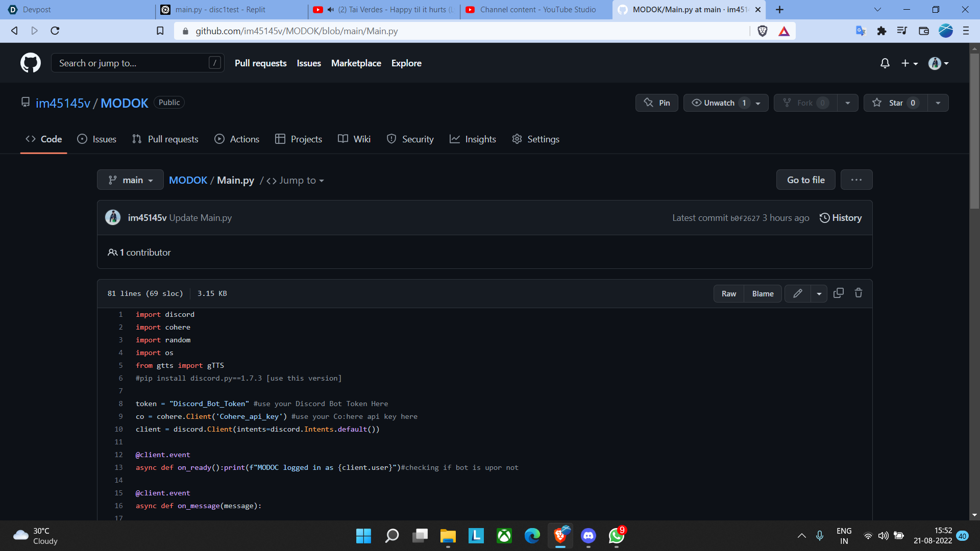Open the Actions repository tab

[237, 139]
